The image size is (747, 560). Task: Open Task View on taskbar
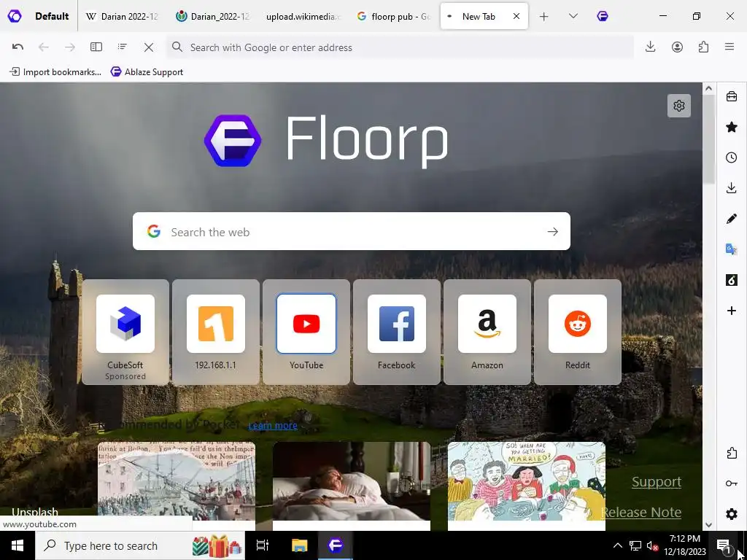pos(263,545)
